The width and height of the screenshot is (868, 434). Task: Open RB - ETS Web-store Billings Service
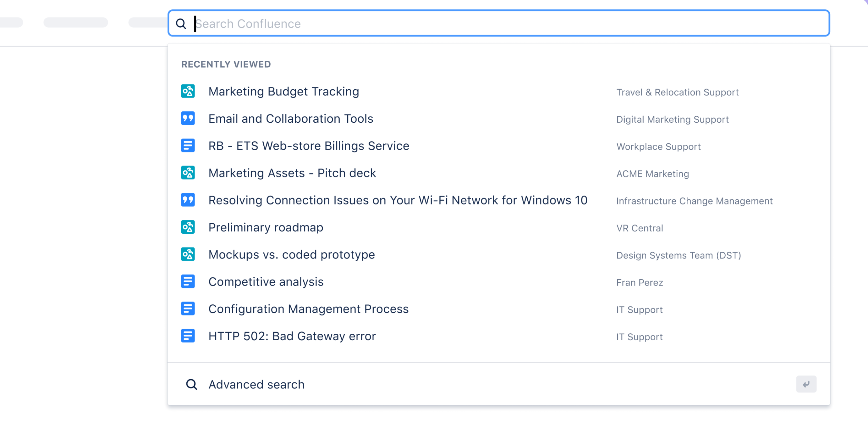coord(308,146)
